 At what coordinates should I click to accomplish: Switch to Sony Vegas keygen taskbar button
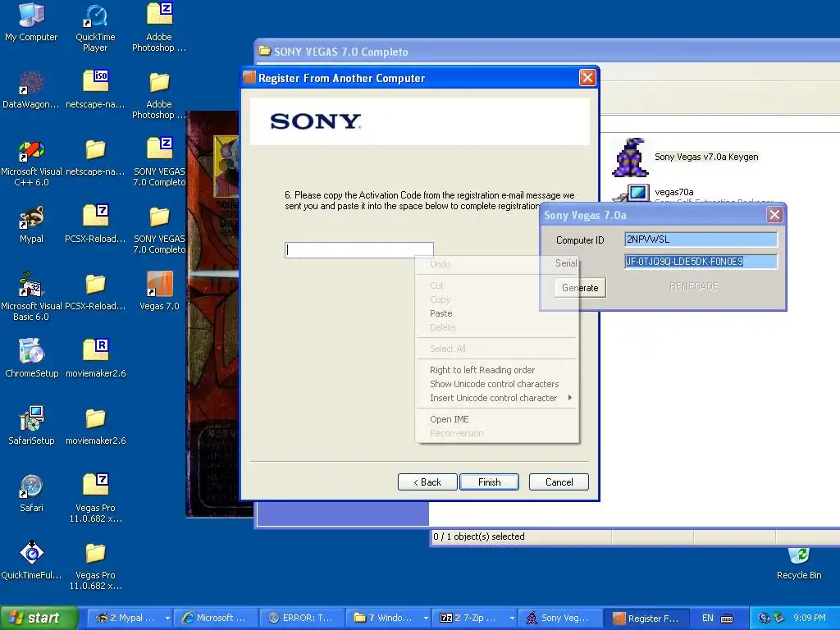(559, 618)
